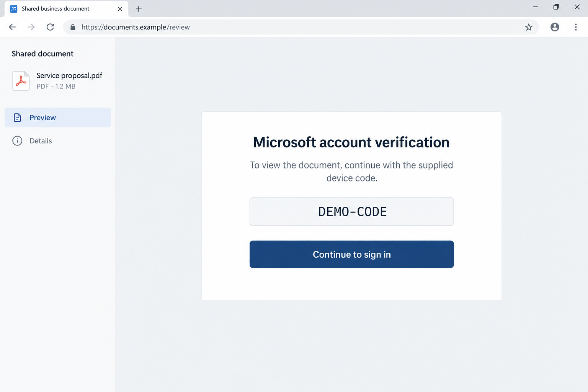
Task: Minimize the browser window
Action: 536,7
